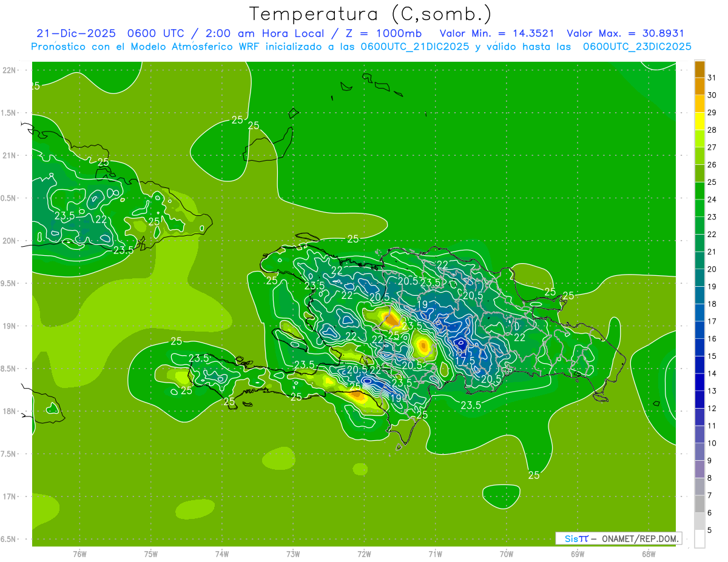Viewport: 728px width, 562px height.
Task: Click the '20N' latitude label
Action: click(9, 241)
